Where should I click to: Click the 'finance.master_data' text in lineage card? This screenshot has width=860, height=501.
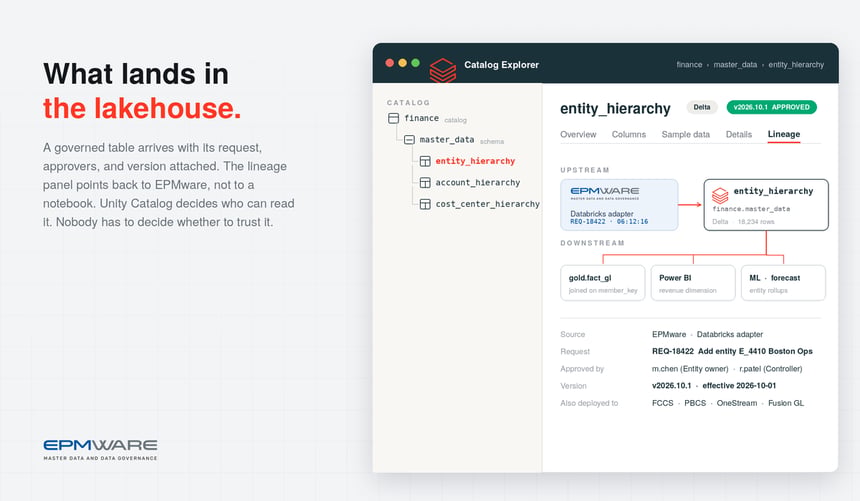point(751,209)
